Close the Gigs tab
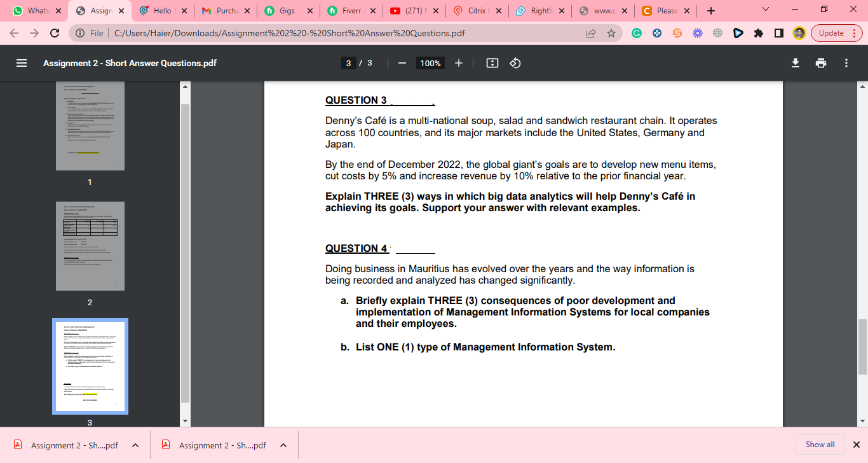The image size is (868, 463). (310, 11)
